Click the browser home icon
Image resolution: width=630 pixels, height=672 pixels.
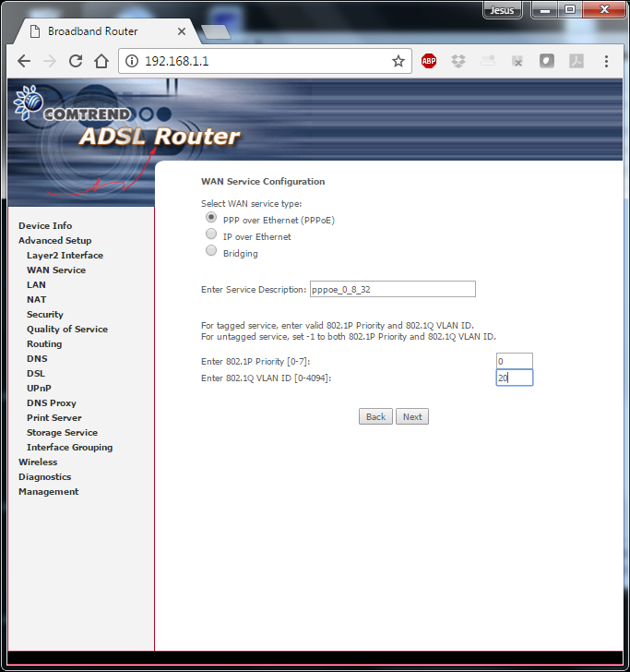click(x=101, y=61)
